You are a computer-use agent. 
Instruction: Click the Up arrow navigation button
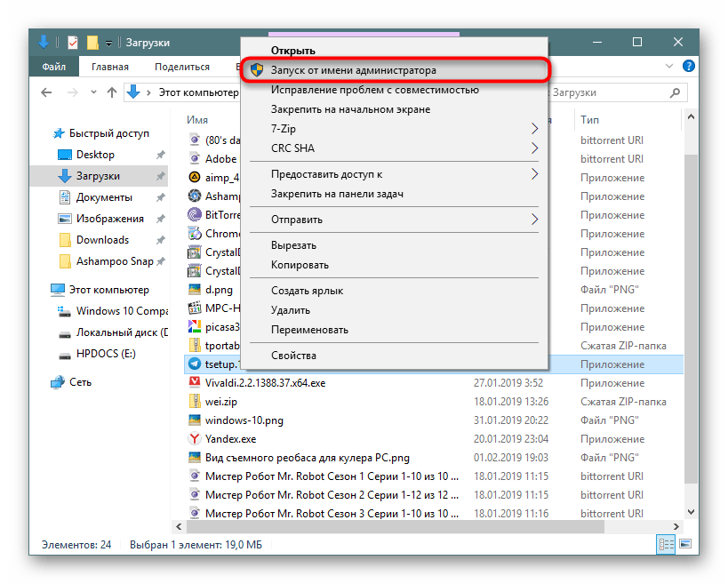[x=112, y=92]
